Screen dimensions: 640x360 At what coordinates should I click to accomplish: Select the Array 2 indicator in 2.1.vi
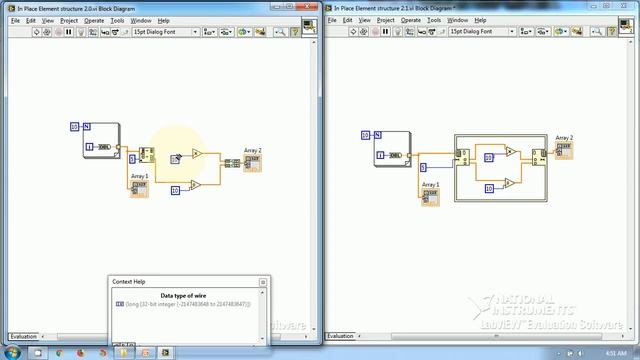pos(564,151)
